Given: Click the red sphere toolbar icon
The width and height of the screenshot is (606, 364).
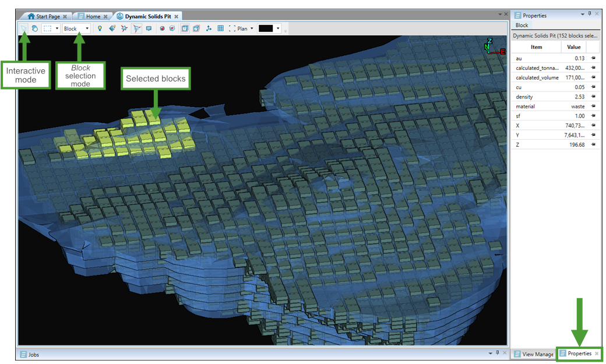Looking at the screenshot, I should pyautogui.click(x=162, y=28).
